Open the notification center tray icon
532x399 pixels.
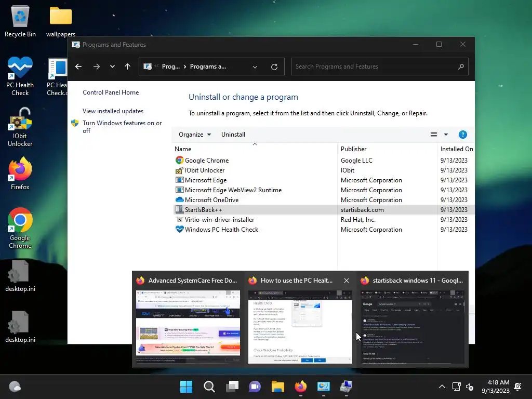pos(518,387)
